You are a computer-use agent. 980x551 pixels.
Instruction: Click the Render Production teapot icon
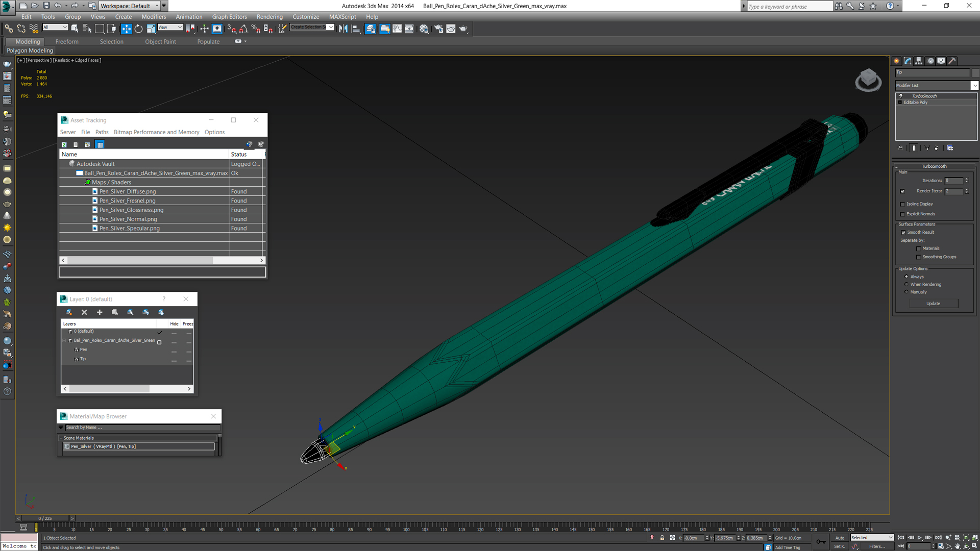tap(463, 29)
